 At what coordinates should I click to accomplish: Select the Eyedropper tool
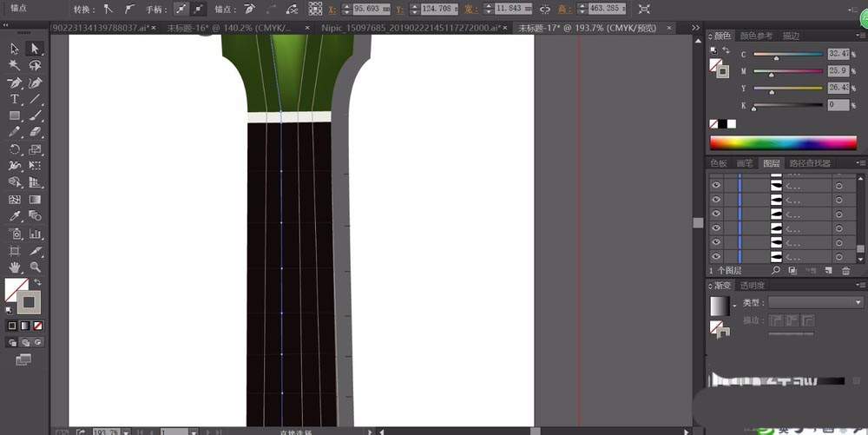click(x=15, y=216)
